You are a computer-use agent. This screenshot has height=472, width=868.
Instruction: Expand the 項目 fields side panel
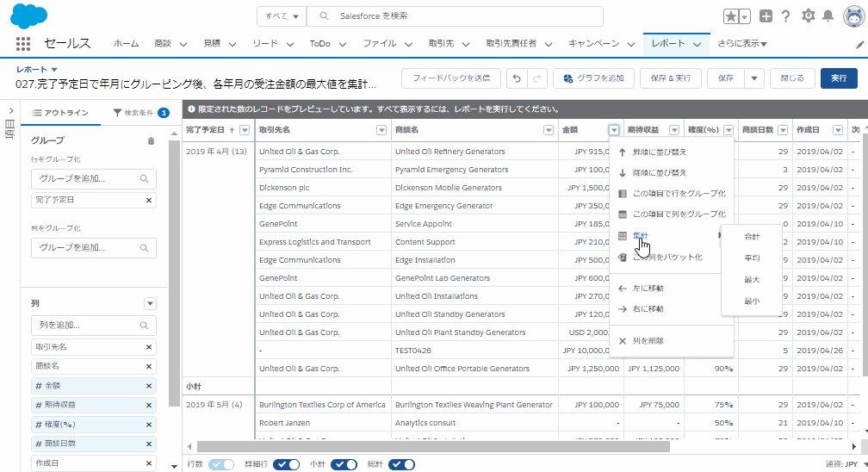(x=10, y=111)
